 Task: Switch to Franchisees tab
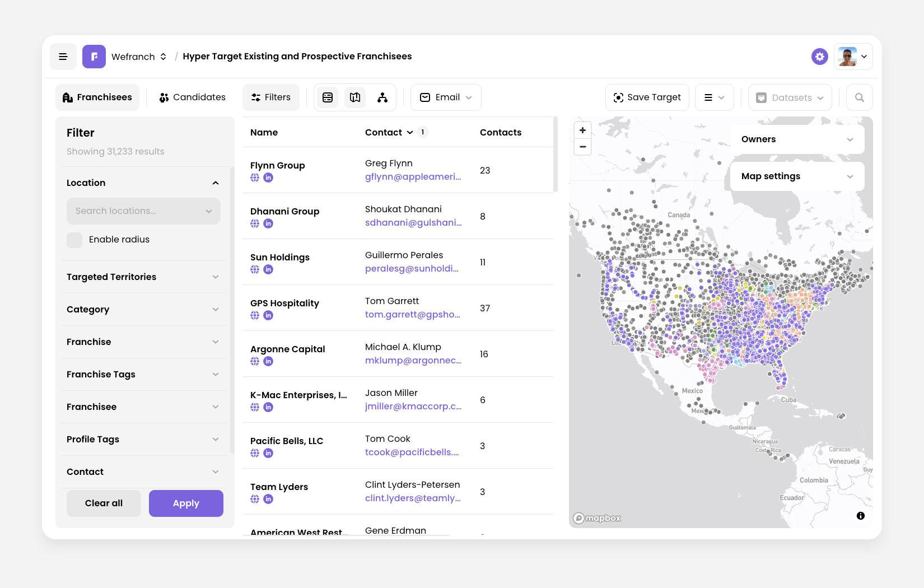click(97, 97)
